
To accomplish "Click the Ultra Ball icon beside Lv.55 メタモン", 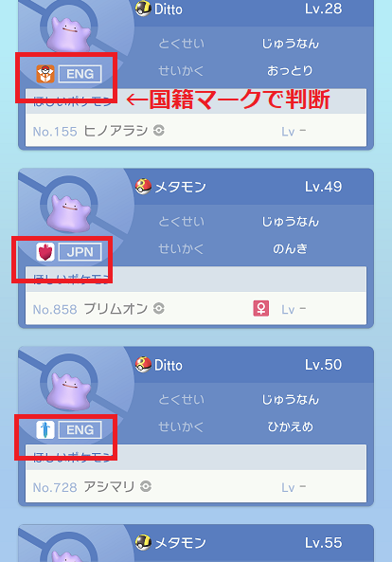I will tap(143, 543).
